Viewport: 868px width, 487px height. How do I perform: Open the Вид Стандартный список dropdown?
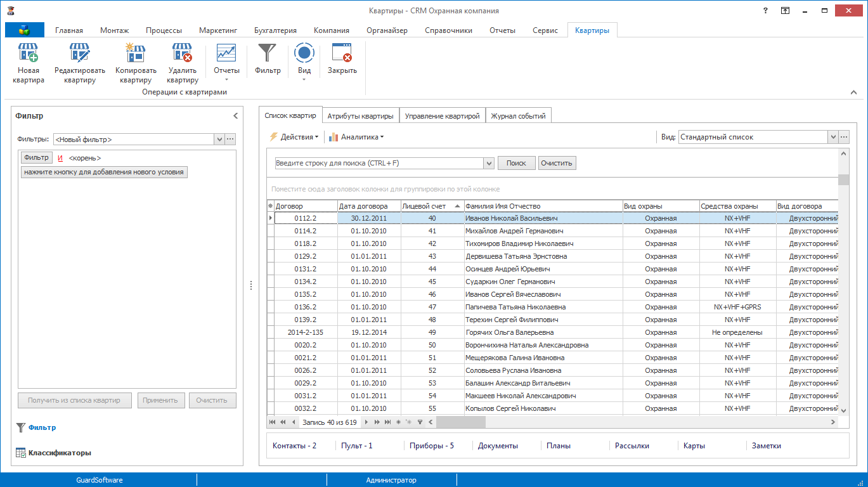[833, 136]
